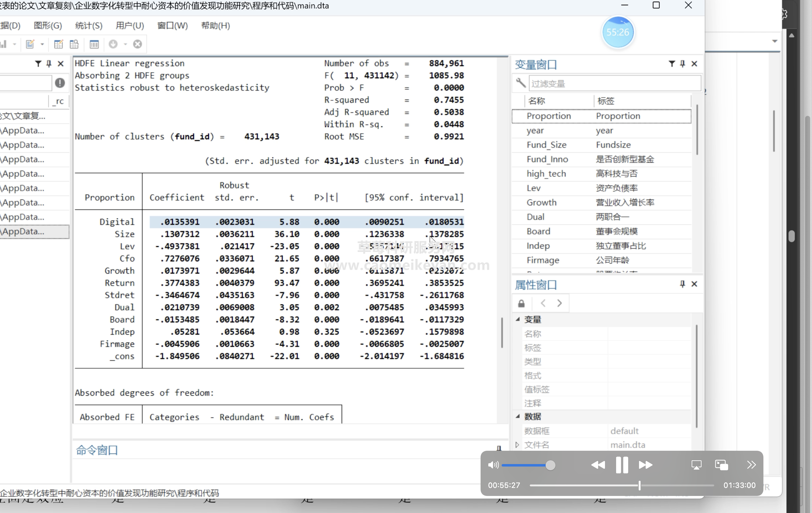Screen dimensions: 812x513
Task: Open the 图形(G) menu
Action: pos(48,26)
